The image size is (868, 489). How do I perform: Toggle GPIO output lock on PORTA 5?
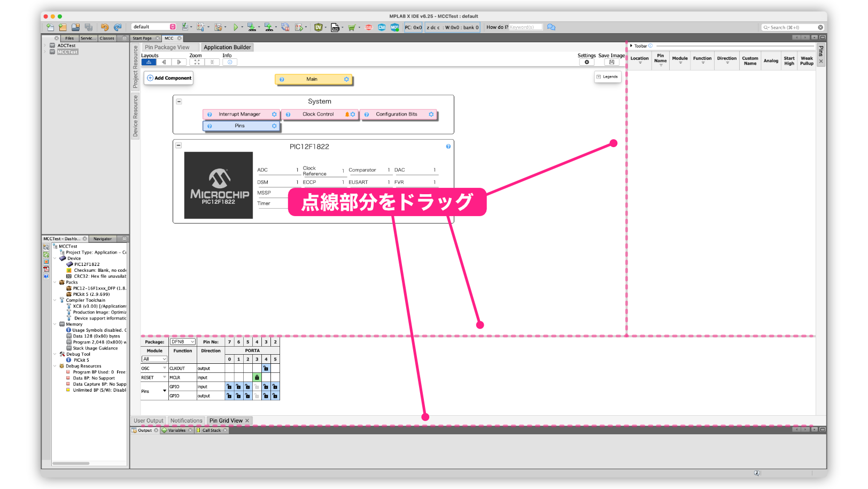(x=275, y=396)
